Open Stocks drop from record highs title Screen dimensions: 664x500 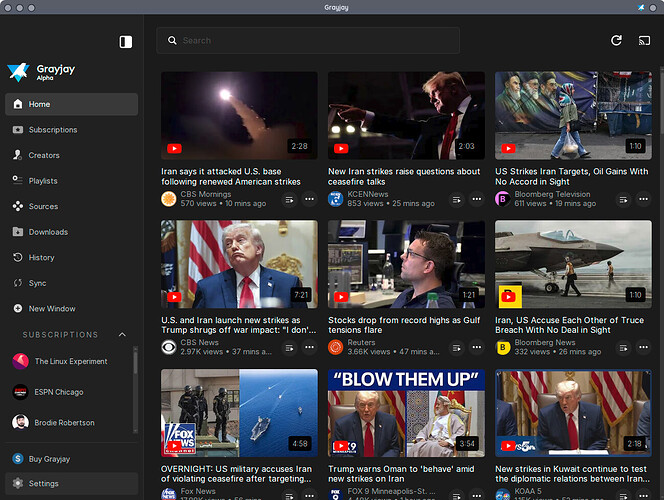(x=404, y=325)
